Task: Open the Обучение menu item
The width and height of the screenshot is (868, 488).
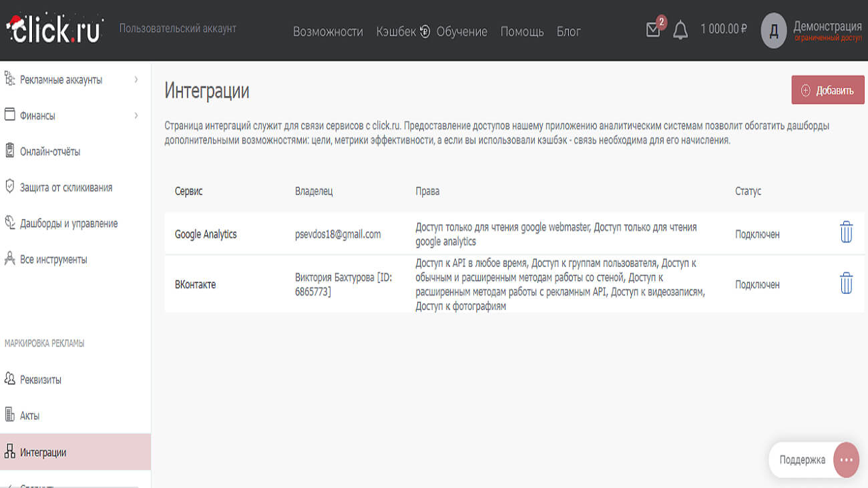Action: click(461, 31)
